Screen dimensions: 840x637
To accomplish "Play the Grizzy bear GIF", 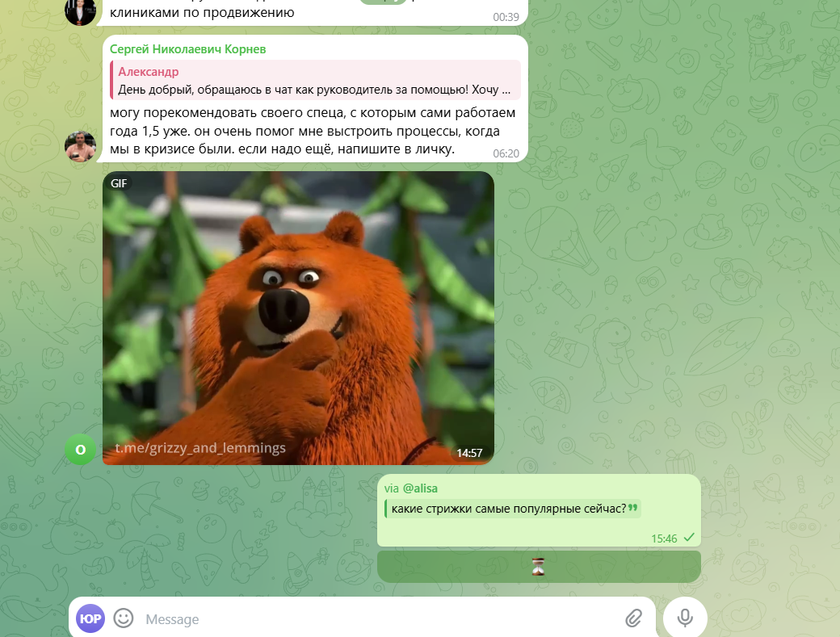I will coord(298,318).
